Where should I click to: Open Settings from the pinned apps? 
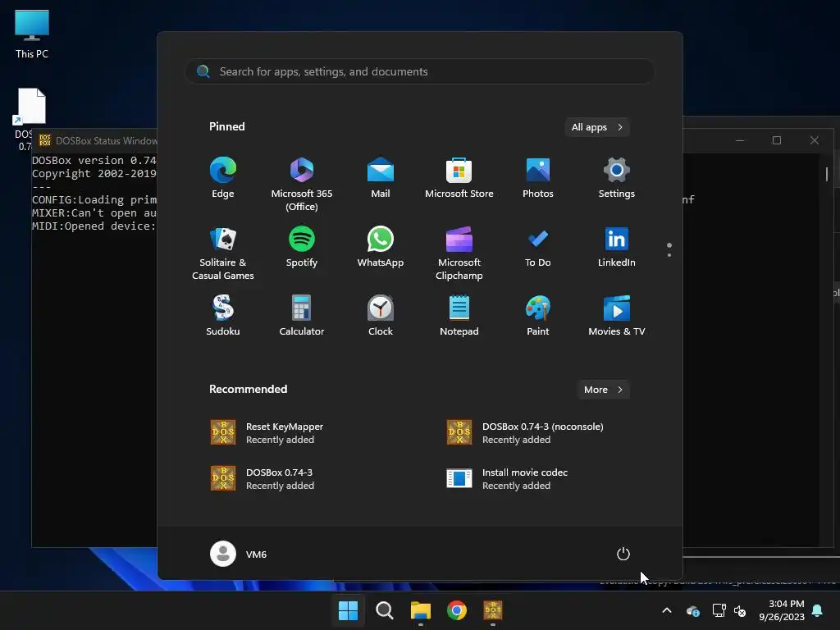coord(617,178)
